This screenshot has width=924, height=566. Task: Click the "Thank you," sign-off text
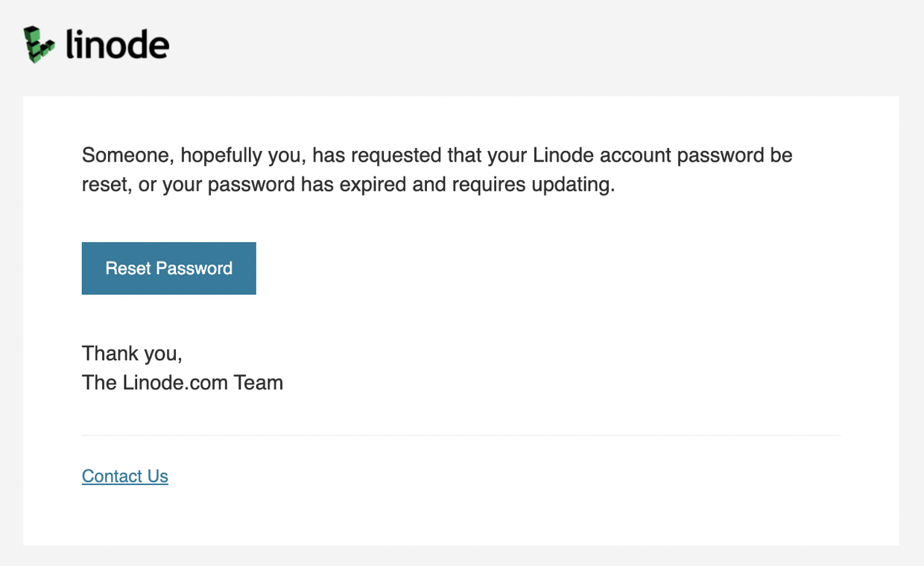point(132,354)
